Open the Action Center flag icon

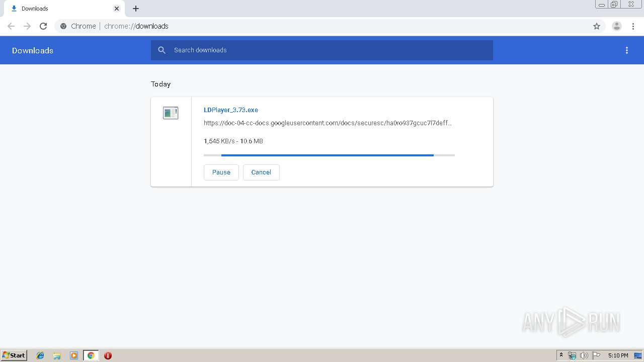click(596, 355)
